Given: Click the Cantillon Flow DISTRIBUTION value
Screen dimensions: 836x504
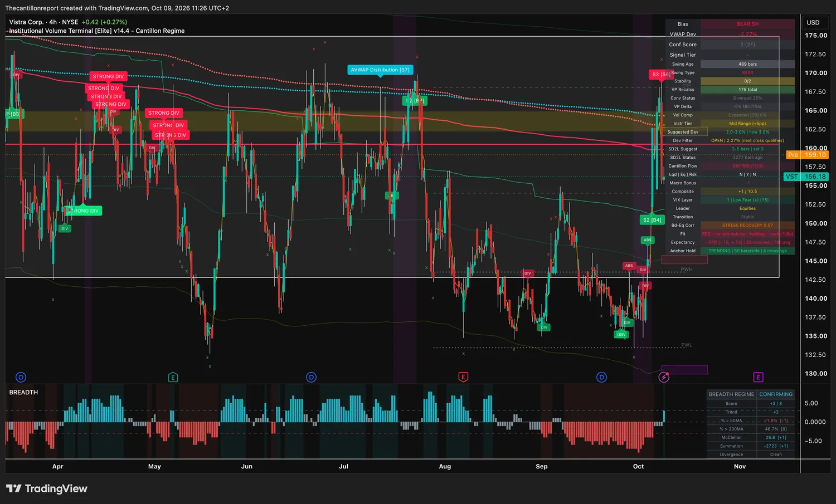Looking at the screenshot, I should 747,166.
